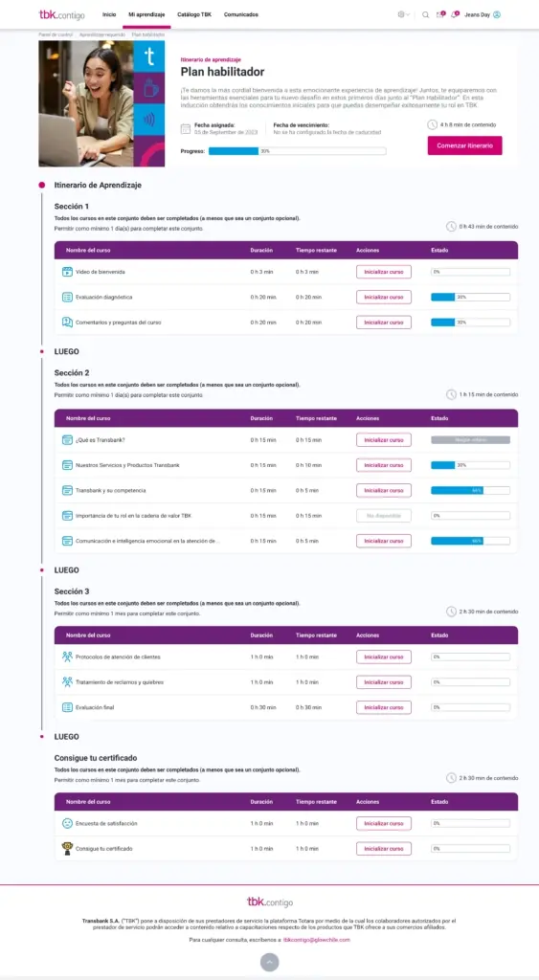Open the Catálogo TBK menu item

[x=193, y=14]
